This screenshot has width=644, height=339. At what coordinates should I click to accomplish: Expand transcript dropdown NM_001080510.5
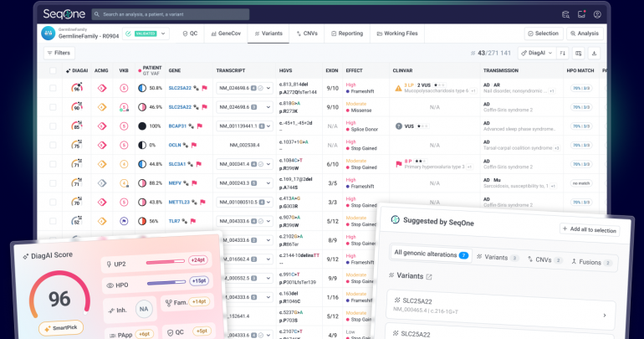[x=268, y=203]
